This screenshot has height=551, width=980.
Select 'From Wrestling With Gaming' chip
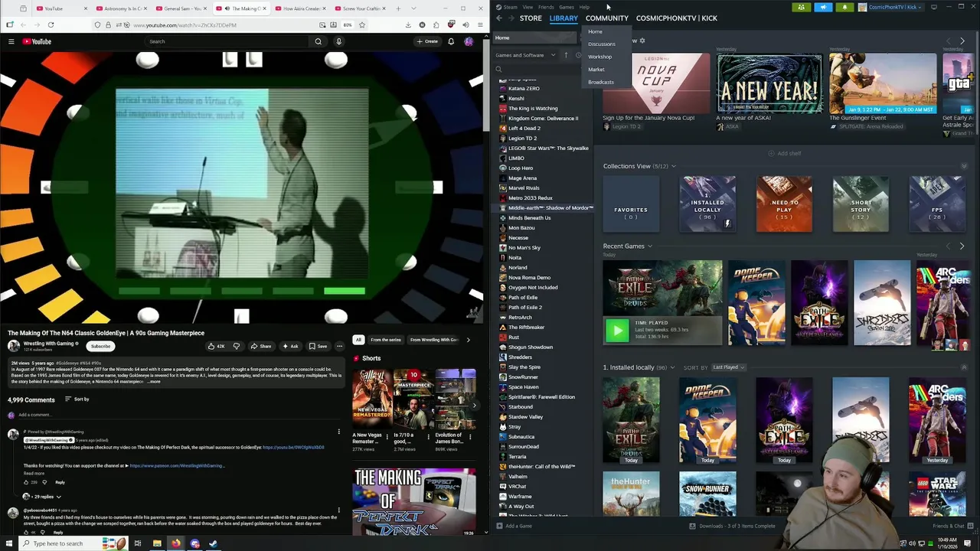433,340
